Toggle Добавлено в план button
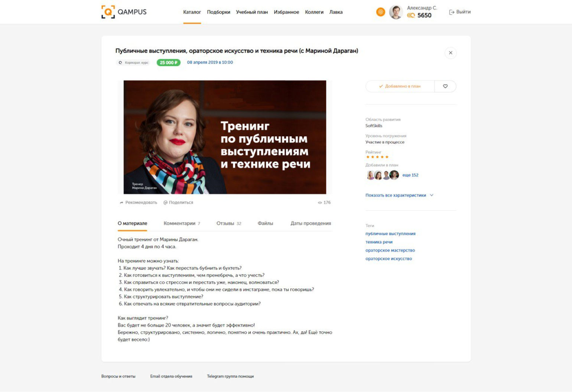Screen dimensions: 572x392 (400, 86)
